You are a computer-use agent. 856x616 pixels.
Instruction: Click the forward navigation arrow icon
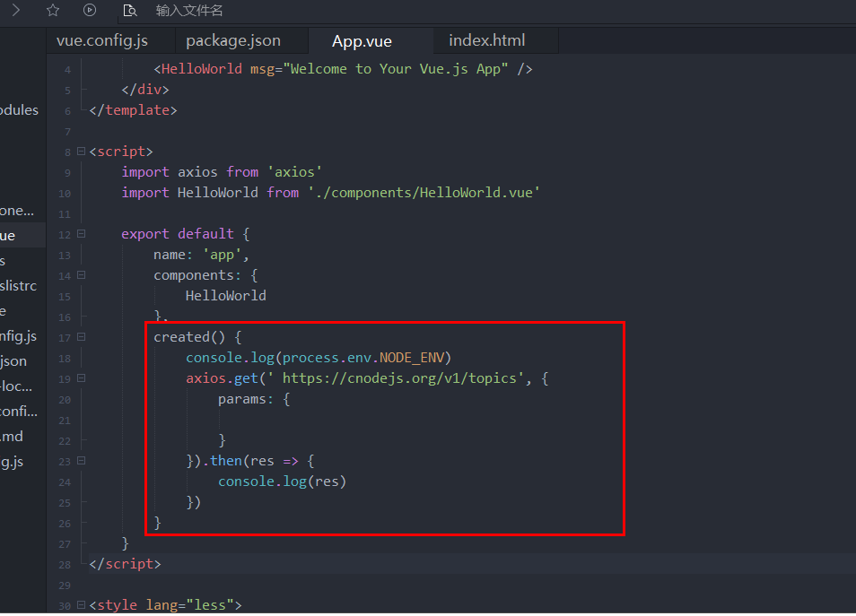point(16,10)
